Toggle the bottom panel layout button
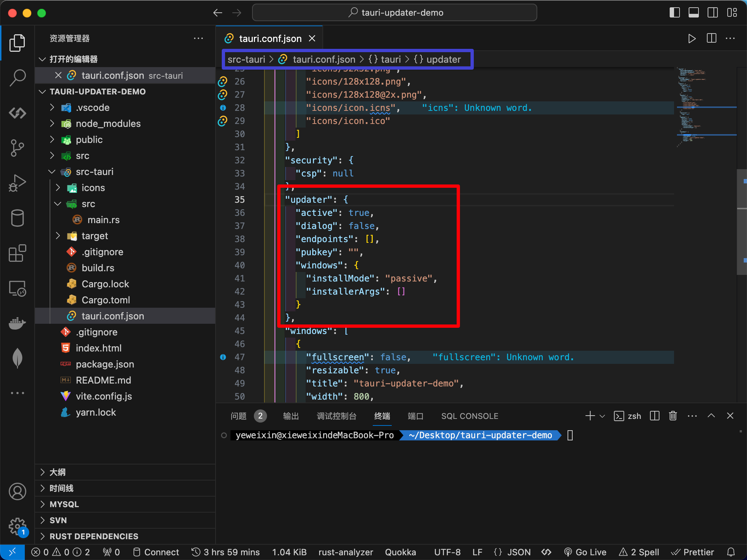Screen dimensions: 747x560 pyautogui.click(x=693, y=12)
